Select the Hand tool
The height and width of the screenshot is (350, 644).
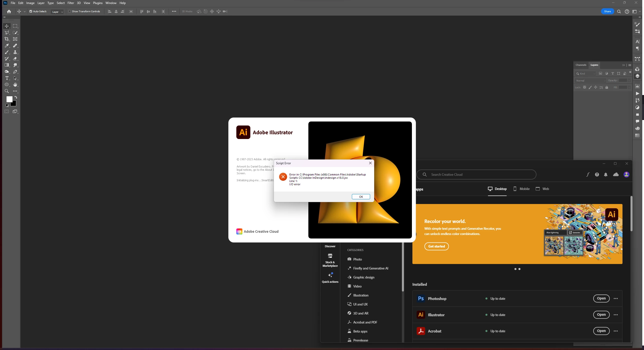pos(15,85)
